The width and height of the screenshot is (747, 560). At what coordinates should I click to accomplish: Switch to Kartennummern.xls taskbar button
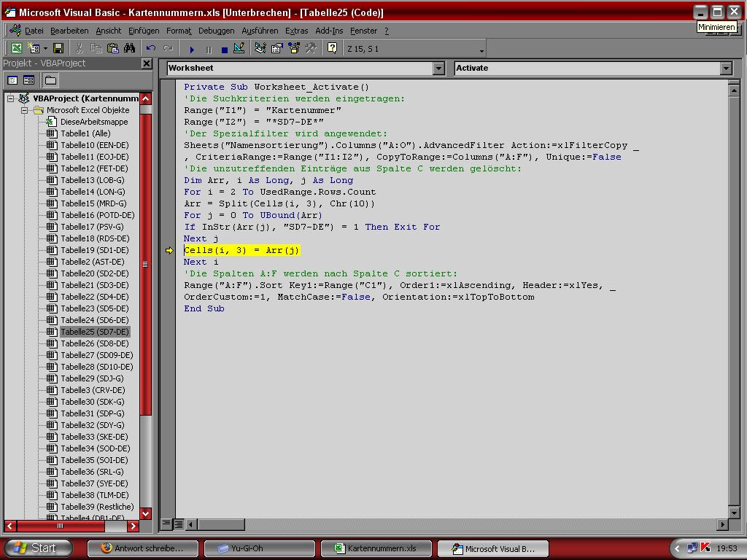376,548
